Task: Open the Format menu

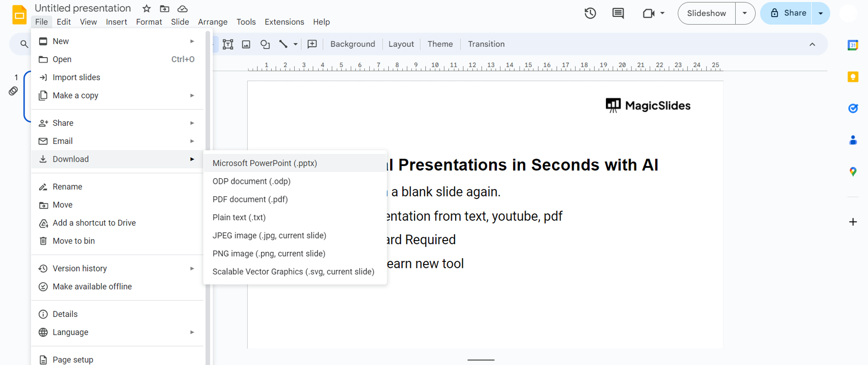Action: pyautogui.click(x=149, y=22)
